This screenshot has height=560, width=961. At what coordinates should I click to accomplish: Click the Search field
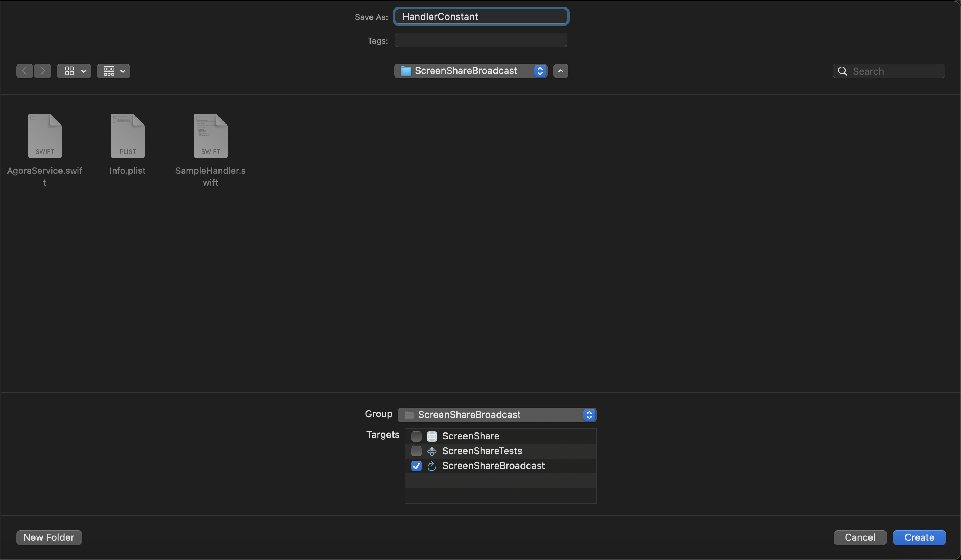click(889, 71)
